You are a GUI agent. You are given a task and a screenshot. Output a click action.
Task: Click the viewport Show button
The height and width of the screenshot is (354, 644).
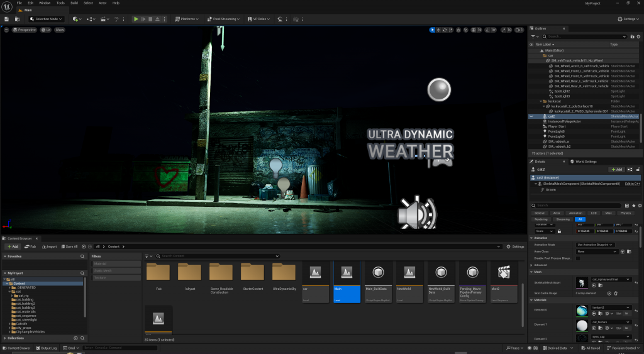[60, 30]
